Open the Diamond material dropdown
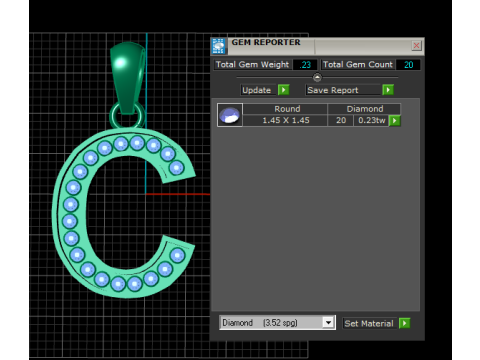Screen dimensions: 480x360 328,323
